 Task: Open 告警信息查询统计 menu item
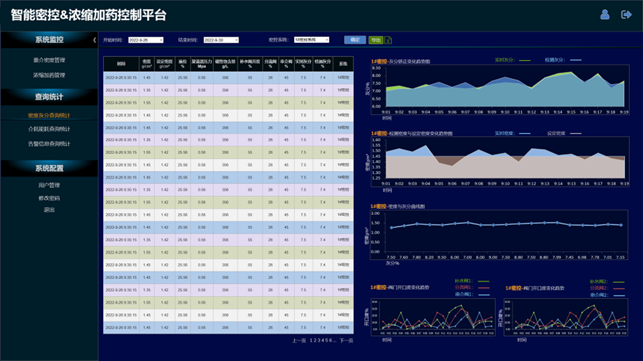pyautogui.click(x=49, y=144)
